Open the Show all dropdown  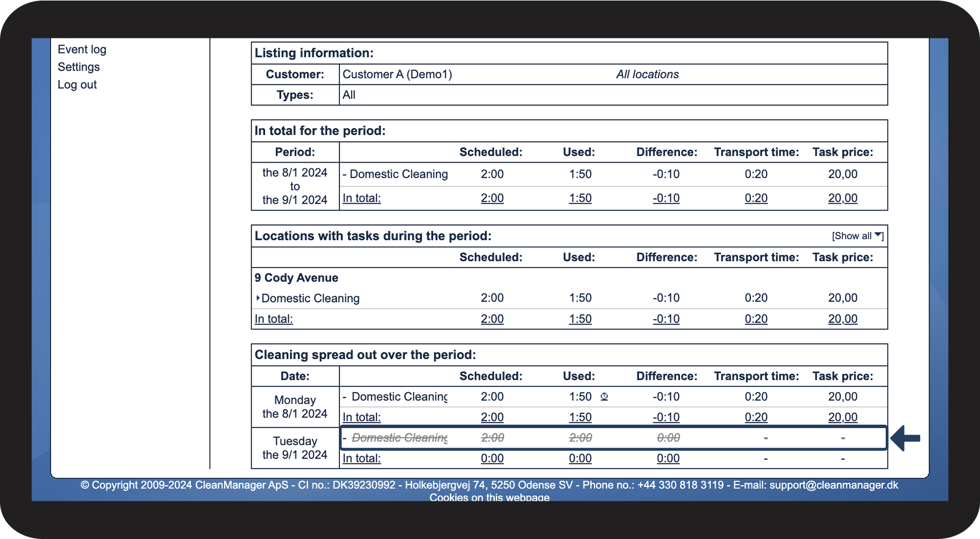pyautogui.click(x=857, y=236)
